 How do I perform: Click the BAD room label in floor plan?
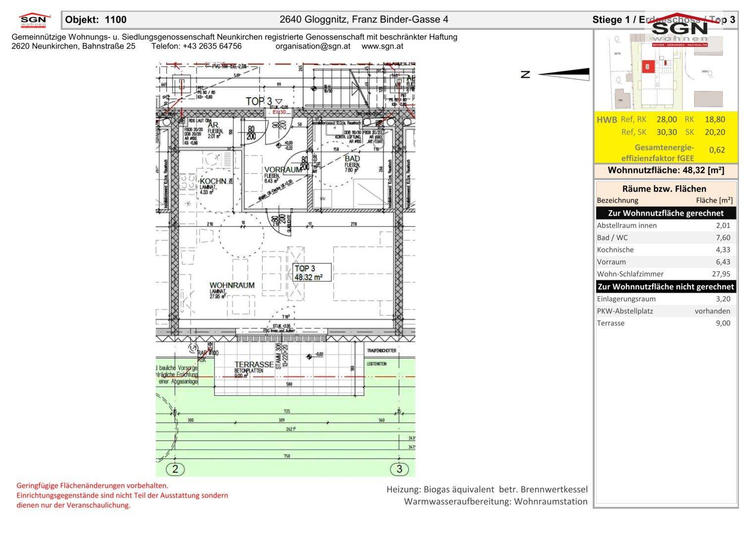(353, 159)
